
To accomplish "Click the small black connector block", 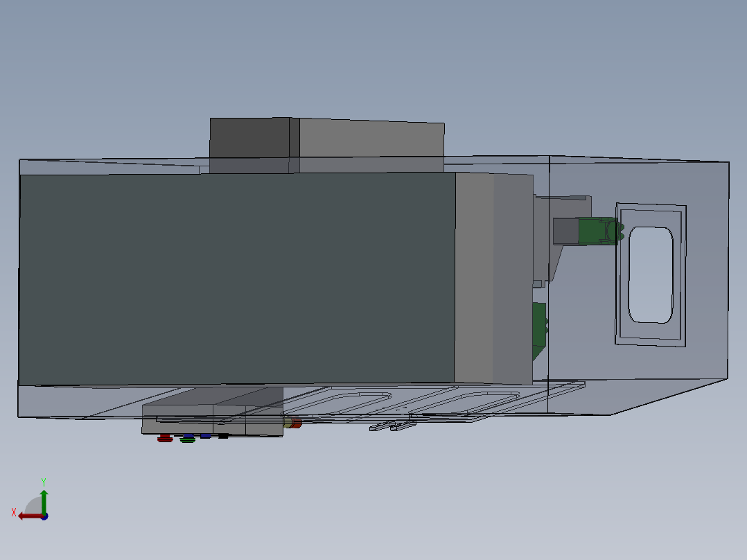I will (223, 436).
